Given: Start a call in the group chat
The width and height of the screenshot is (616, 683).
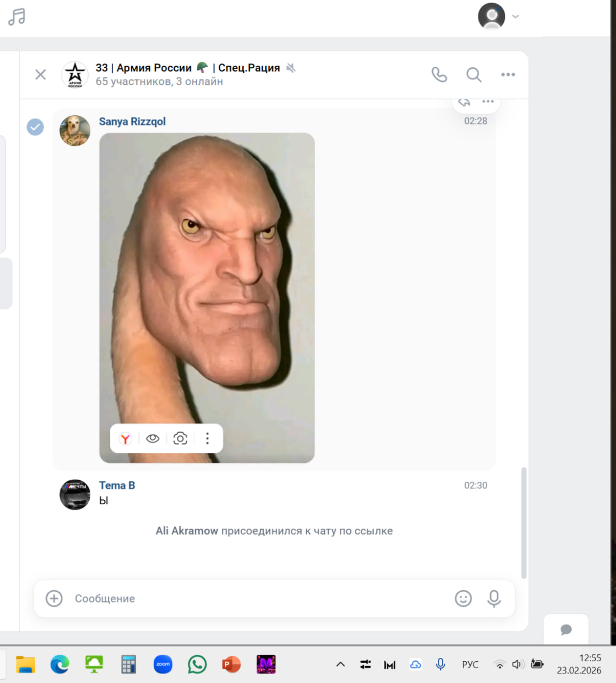Looking at the screenshot, I should (439, 75).
